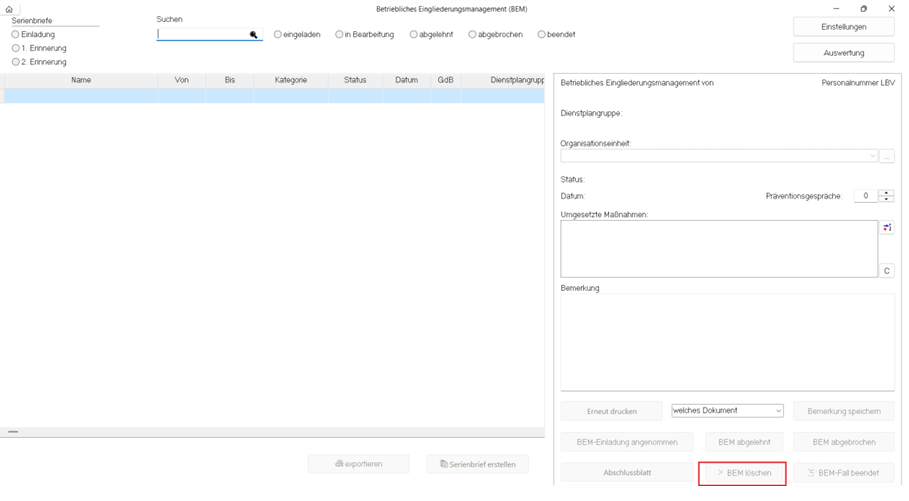Open the welches Dokument dropdown
The width and height of the screenshot is (909, 501).
[x=779, y=411]
